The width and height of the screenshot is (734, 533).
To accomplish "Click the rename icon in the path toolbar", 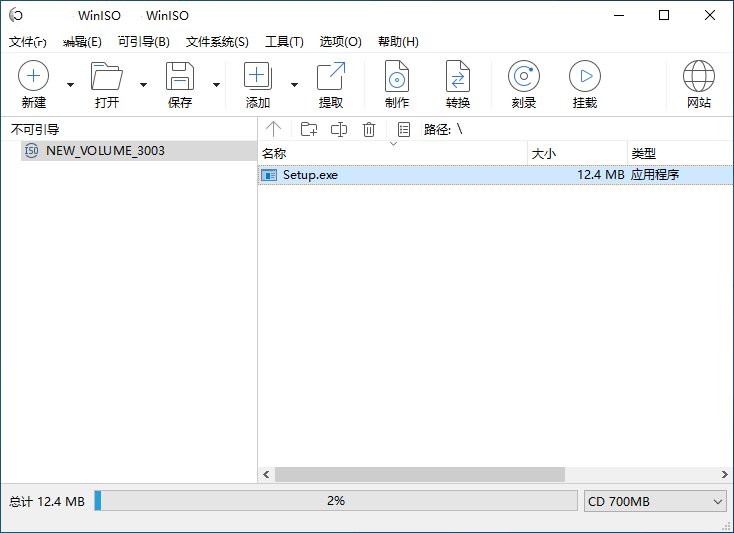I will tap(339, 129).
